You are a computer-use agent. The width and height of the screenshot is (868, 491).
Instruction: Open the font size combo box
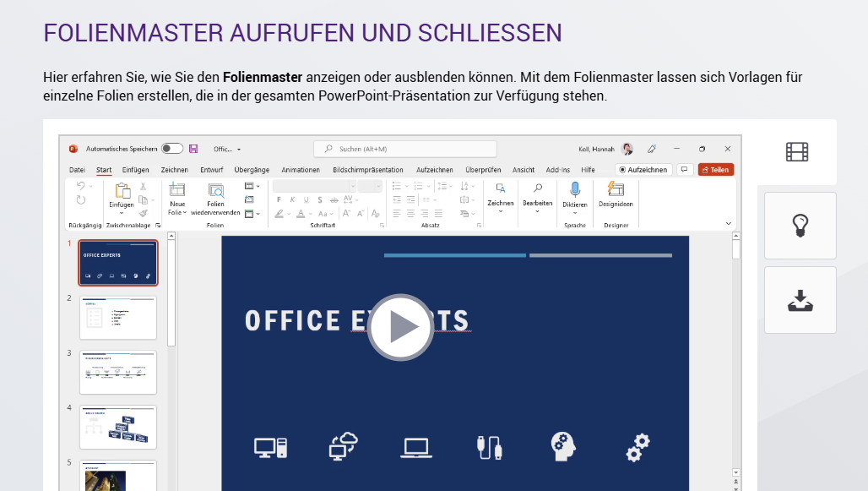pyautogui.click(x=370, y=186)
